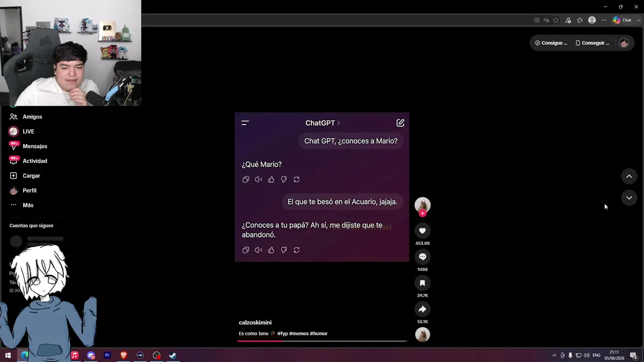Add the page to favorites with star icon
This screenshot has width=644, height=362.
coord(556,20)
